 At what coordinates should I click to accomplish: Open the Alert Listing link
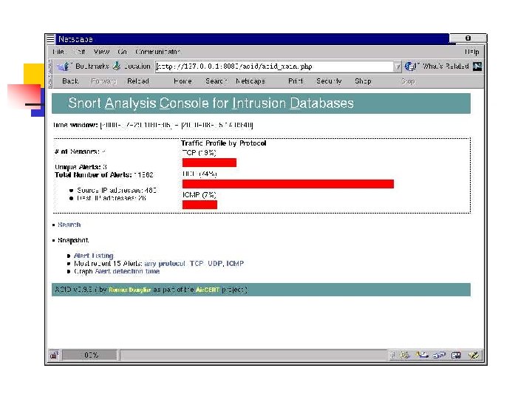click(x=93, y=256)
